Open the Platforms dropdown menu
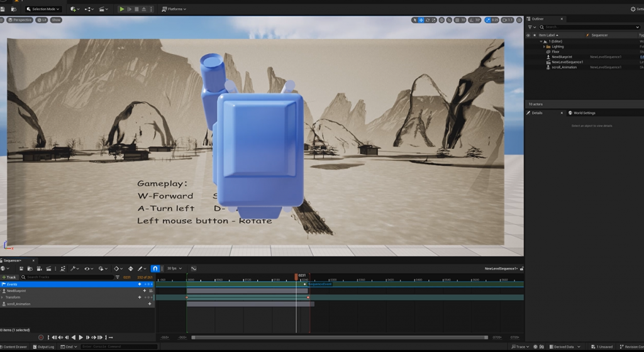This screenshot has height=352, width=644. coord(174,9)
